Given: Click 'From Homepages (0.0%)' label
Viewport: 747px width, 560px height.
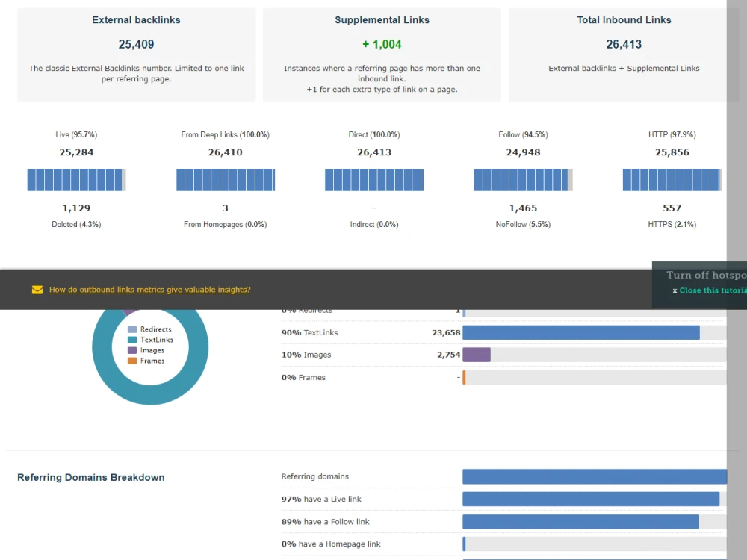Looking at the screenshot, I should pyautogui.click(x=226, y=224).
